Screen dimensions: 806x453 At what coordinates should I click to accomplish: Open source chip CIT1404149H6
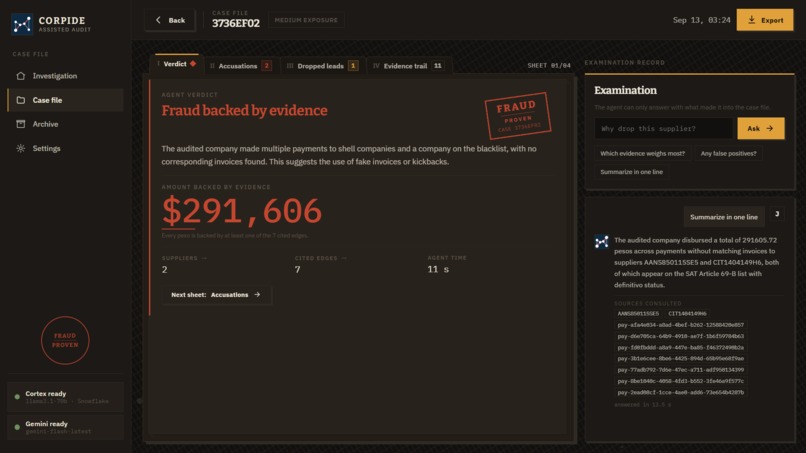point(687,314)
